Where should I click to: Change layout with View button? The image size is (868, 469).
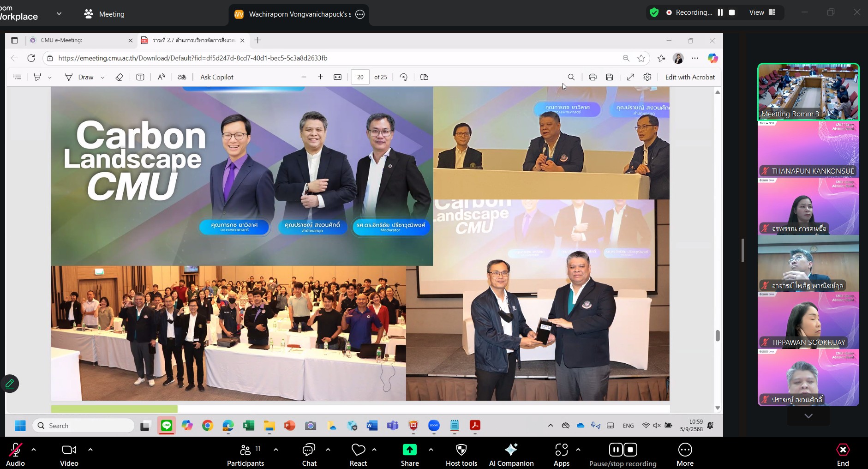[762, 12]
